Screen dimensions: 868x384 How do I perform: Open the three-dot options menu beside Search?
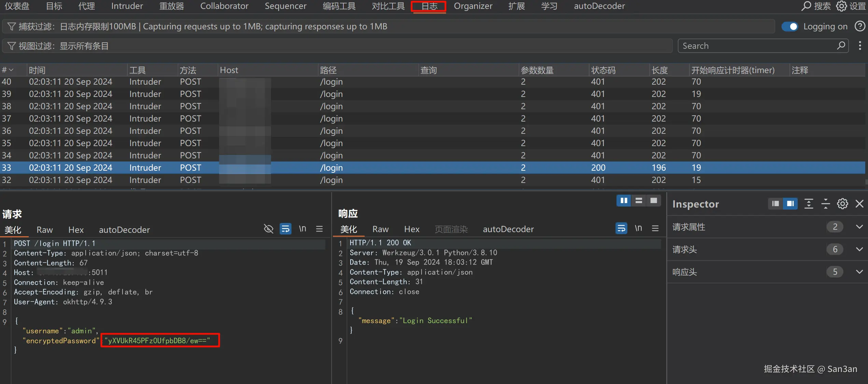point(860,46)
